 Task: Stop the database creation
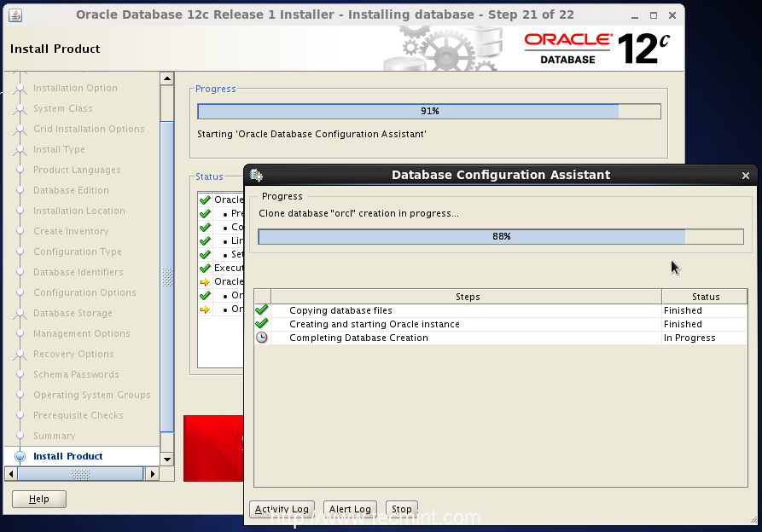click(402, 509)
